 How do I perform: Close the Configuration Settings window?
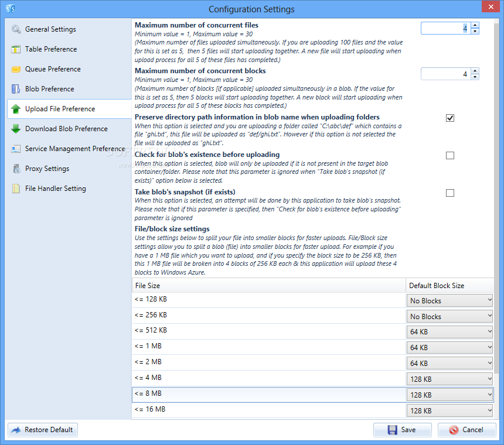coord(491,6)
